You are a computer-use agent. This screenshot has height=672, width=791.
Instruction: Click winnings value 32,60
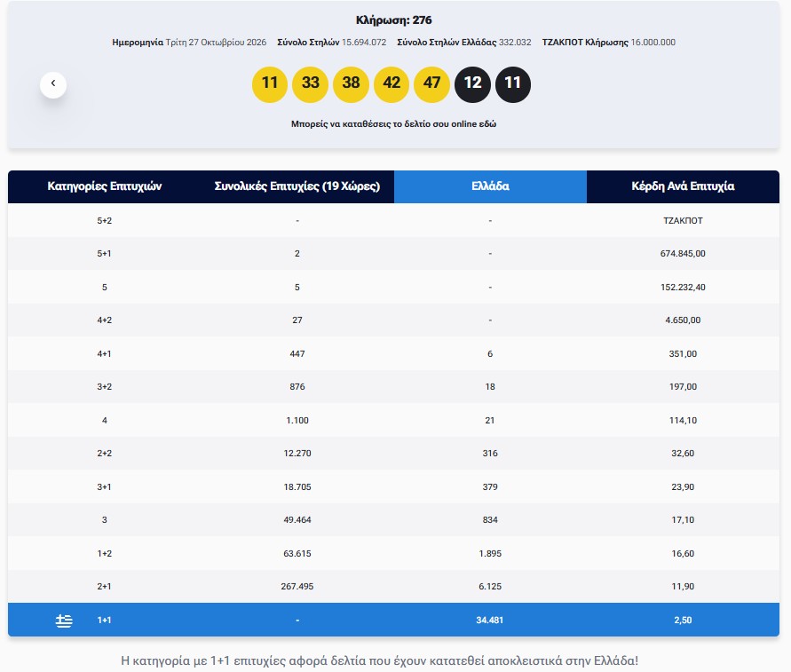[x=683, y=454]
